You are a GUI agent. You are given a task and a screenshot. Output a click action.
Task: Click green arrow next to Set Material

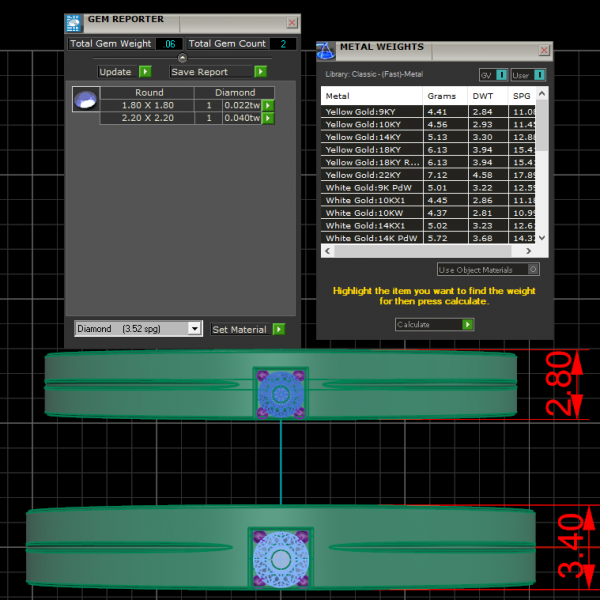pyautogui.click(x=278, y=329)
